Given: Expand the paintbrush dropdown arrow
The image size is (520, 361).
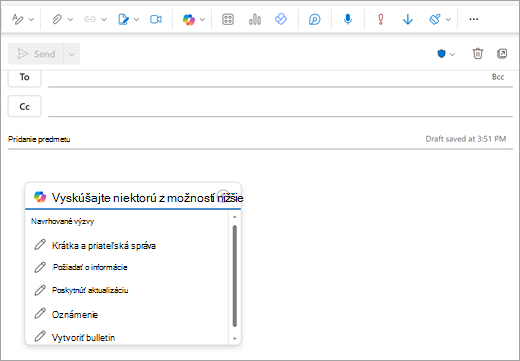Looking at the screenshot, I should pyautogui.click(x=448, y=20).
